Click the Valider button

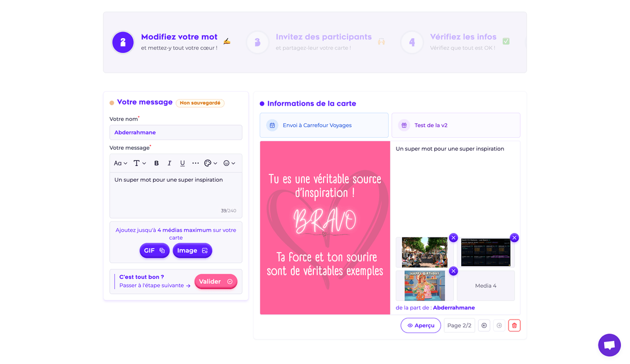tap(215, 281)
